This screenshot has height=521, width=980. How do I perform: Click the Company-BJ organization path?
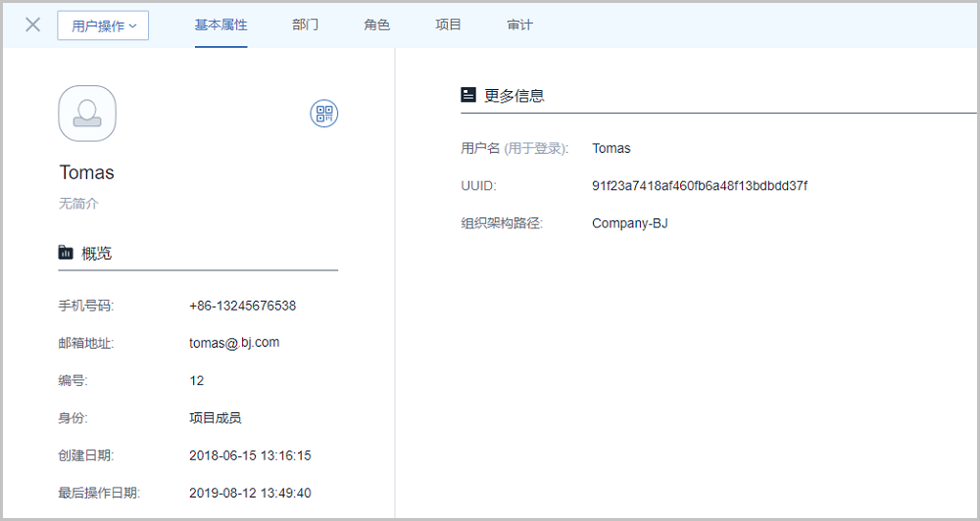629,223
